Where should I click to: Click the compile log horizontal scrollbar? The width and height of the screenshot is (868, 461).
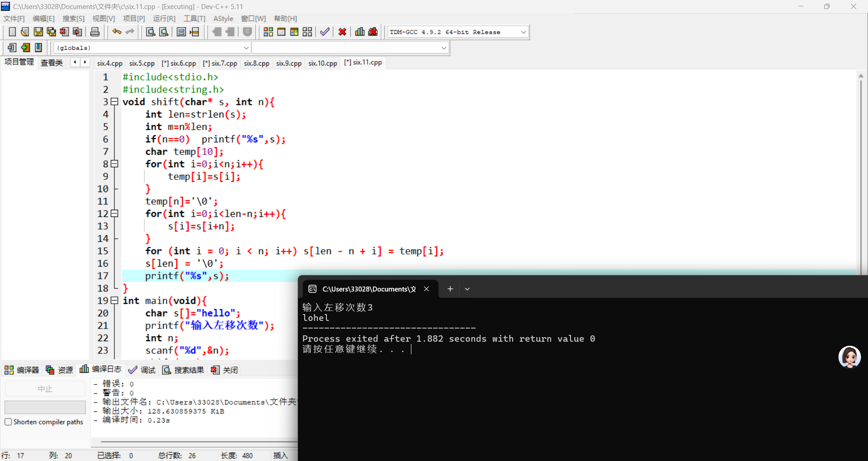[199, 442]
